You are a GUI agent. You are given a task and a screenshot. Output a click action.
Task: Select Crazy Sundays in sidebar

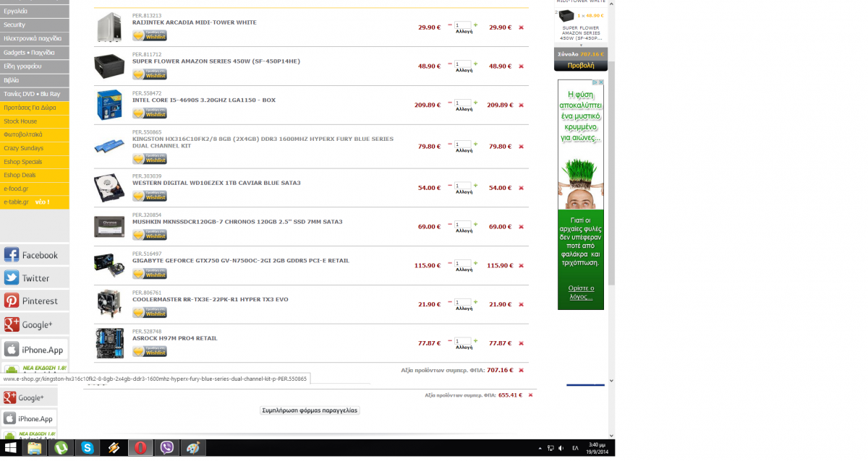coord(35,148)
